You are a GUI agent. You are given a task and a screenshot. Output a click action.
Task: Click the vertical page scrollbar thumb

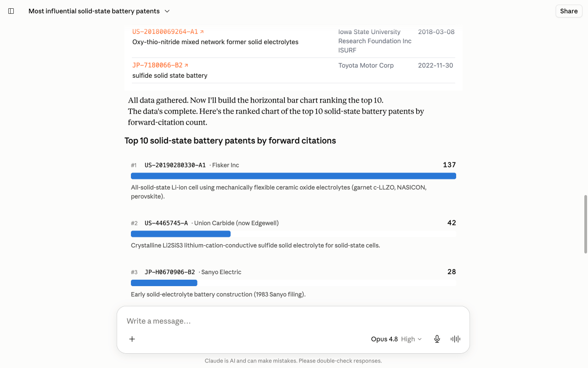pos(585,224)
